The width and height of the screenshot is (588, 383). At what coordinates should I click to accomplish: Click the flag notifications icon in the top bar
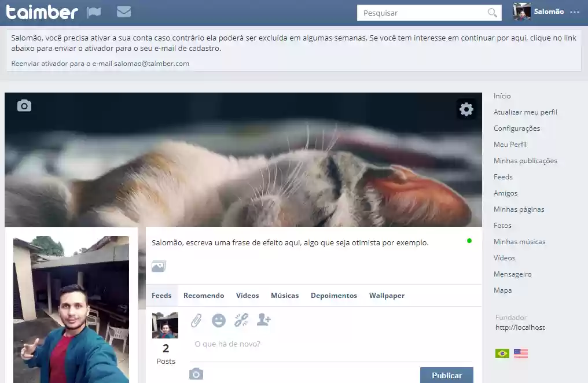[x=94, y=12]
